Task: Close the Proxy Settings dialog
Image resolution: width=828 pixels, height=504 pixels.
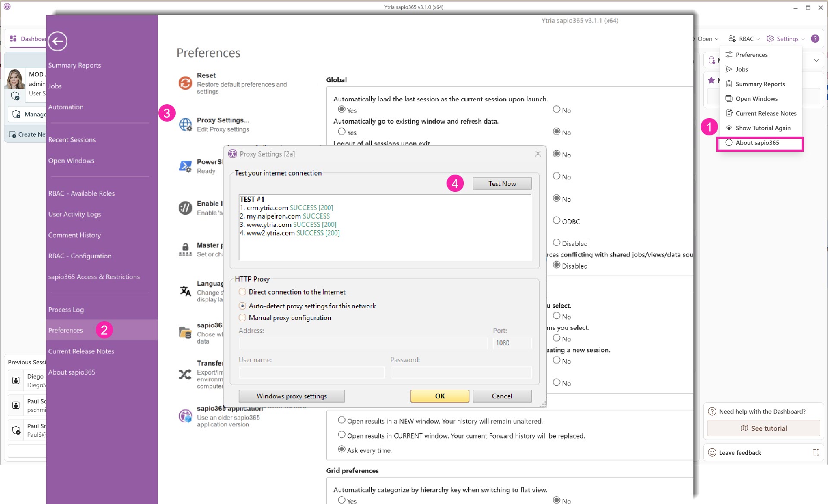Action: 538,154
